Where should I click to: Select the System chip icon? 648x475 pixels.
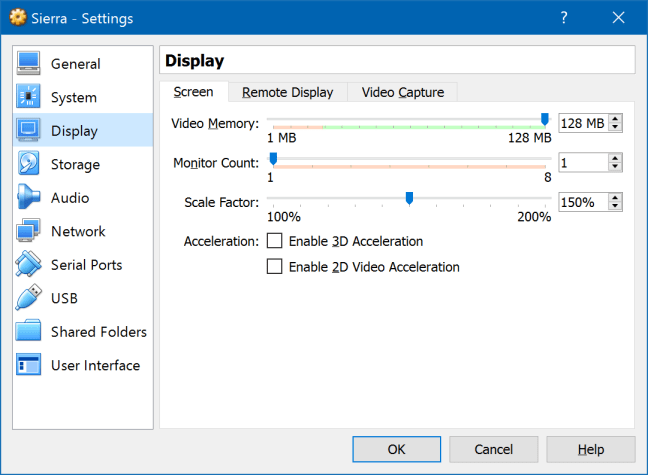[28, 98]
